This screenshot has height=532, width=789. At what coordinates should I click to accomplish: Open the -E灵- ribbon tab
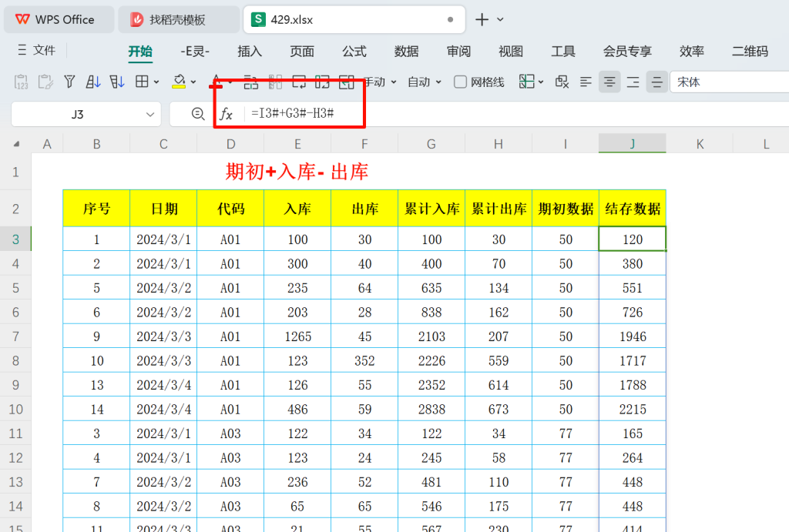tap(195, 52)
